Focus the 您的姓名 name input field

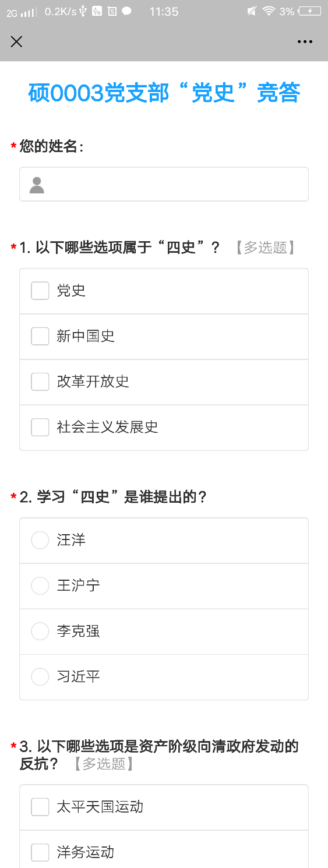164,184
